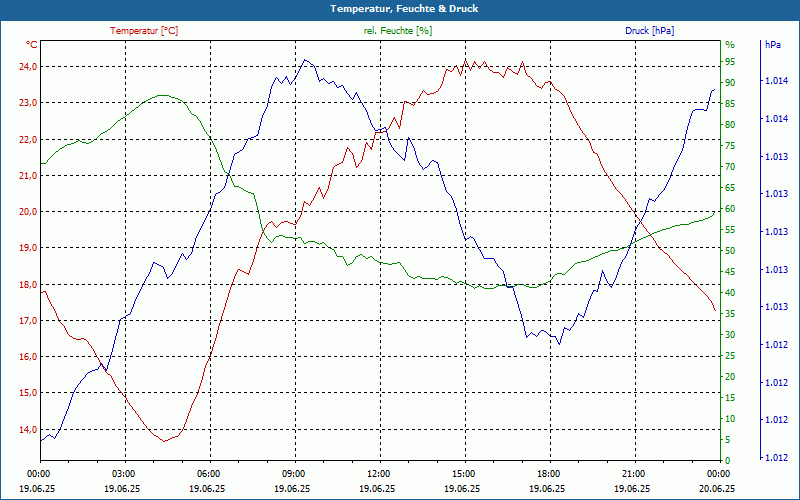
Task: Click the '0' tick at the humidity axis bottom
Action: pos(728,460)
